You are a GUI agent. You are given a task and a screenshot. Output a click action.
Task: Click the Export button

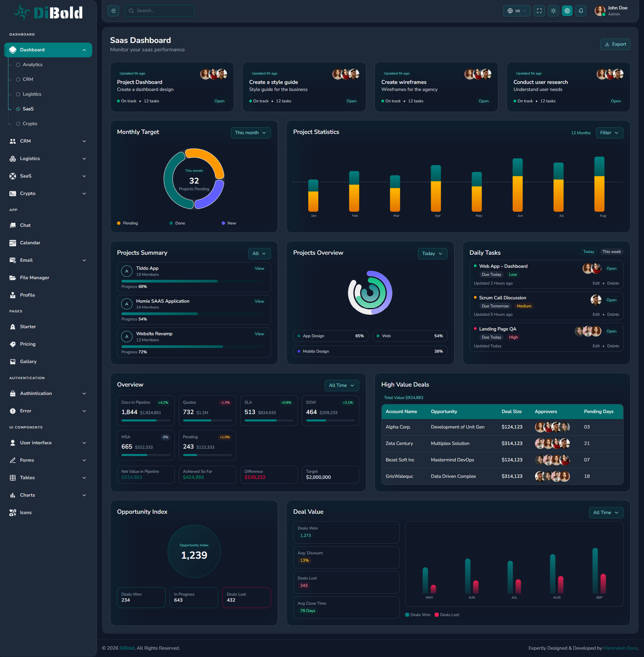pyautogui.click(x=615, y=44)
